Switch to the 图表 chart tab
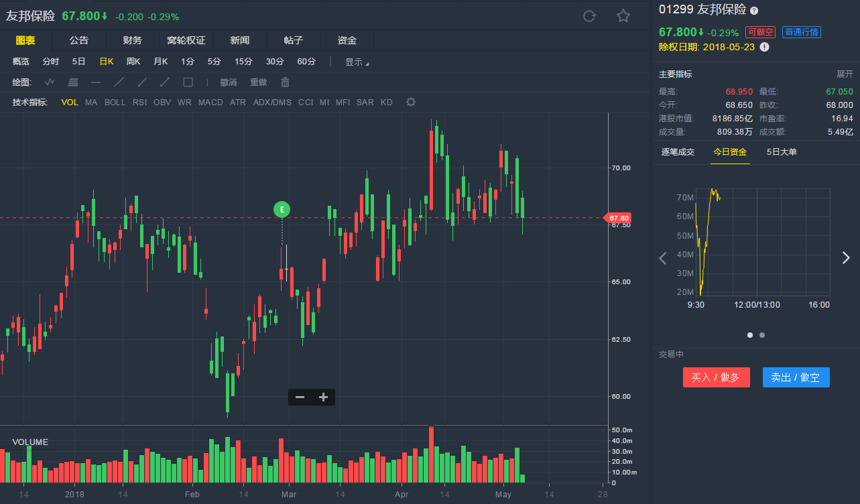The image size is (860, 504). (x=25, y=41)
